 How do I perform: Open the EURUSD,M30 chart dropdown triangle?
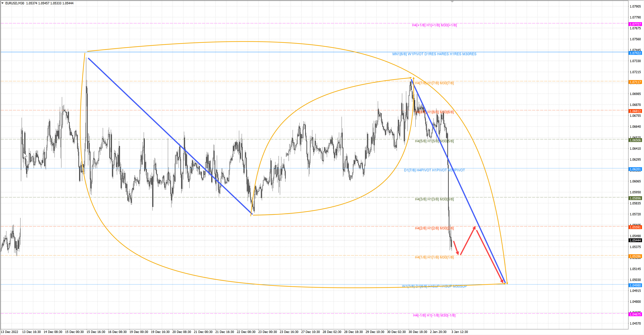point(3,3)
